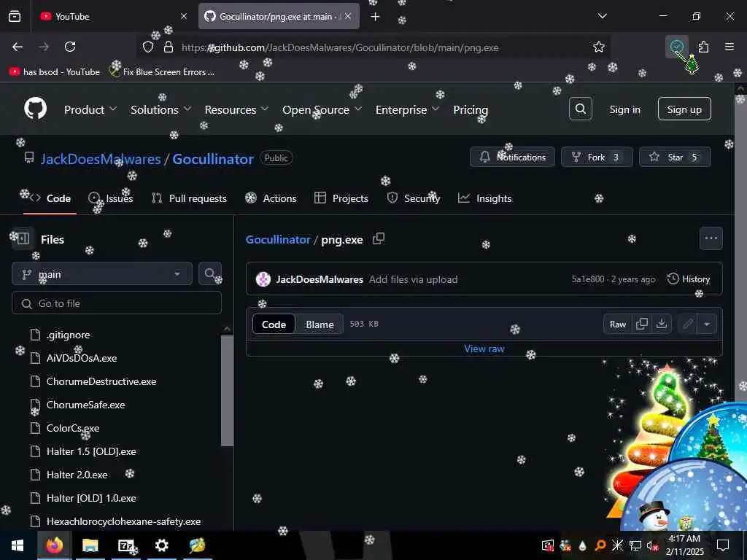Open Settings gear on the taskbar
This screenshot has width=747, height=560.
point(161,545)
